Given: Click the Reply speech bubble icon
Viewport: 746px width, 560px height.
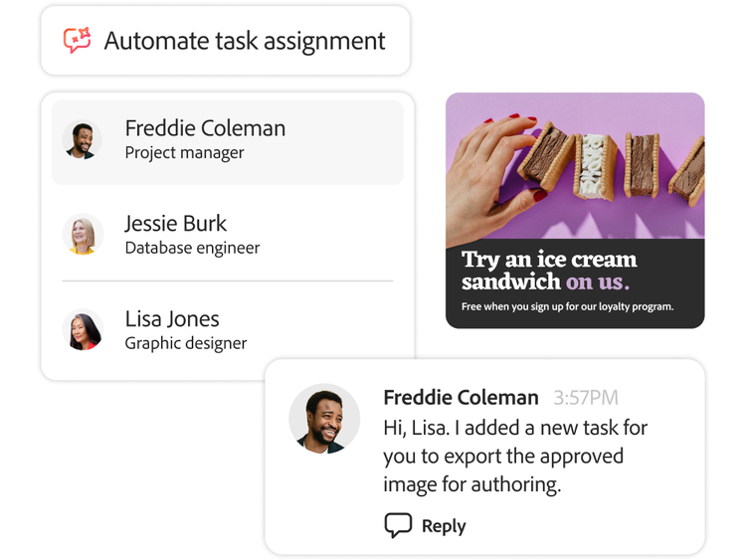Looking at the screenshot, I should coord(398,525).
